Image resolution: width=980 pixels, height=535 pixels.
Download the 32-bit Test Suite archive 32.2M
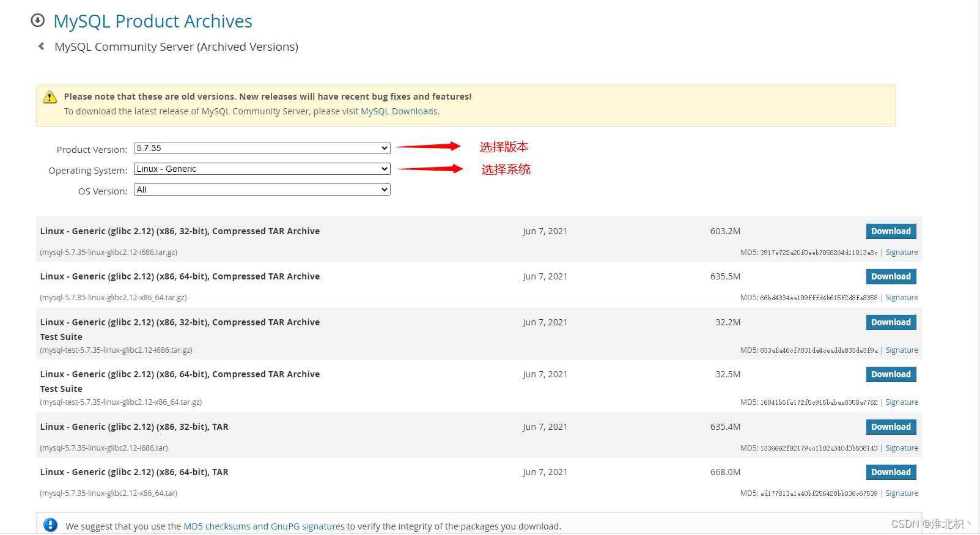[x=891, y=322]
